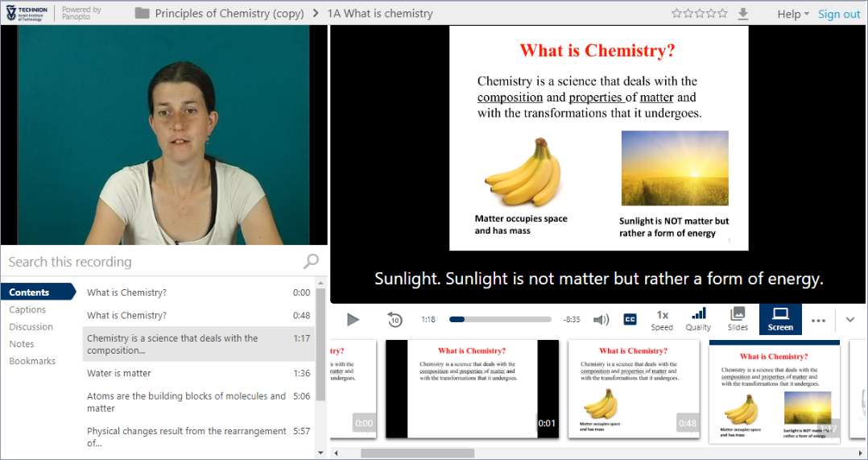Viewport: 868px width, 460px height.
Task: Switch to the Slides stream
Action: [x=738, y=320]
